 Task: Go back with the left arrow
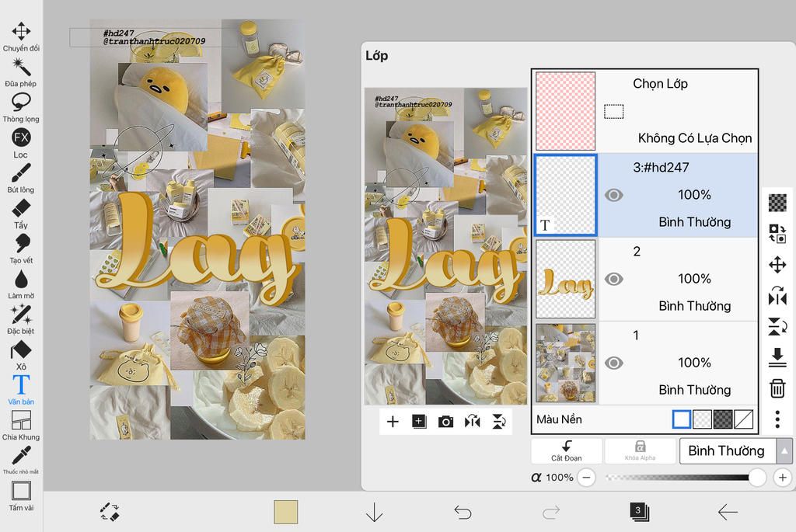[x=727, y=513]
